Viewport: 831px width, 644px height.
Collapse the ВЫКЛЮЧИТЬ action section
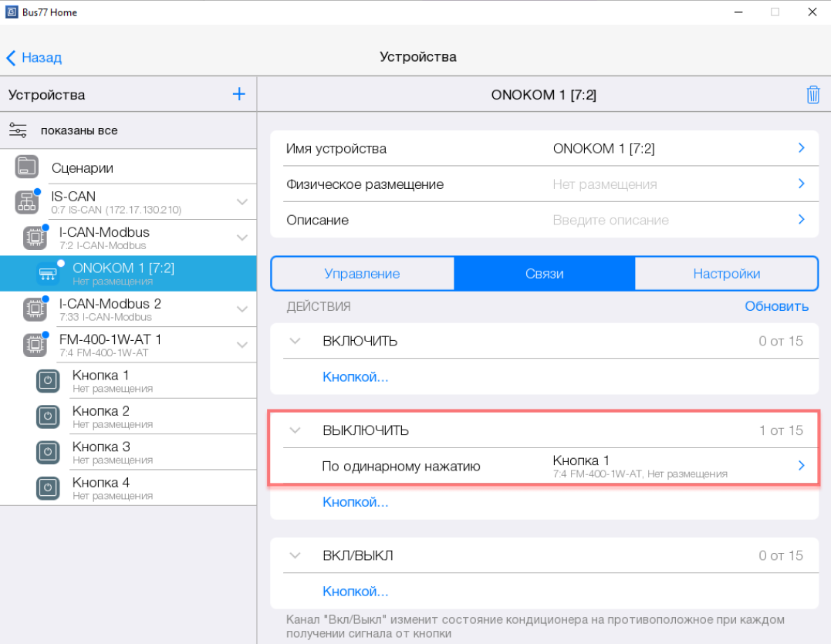pyautogui.click(x=295, y=430)
